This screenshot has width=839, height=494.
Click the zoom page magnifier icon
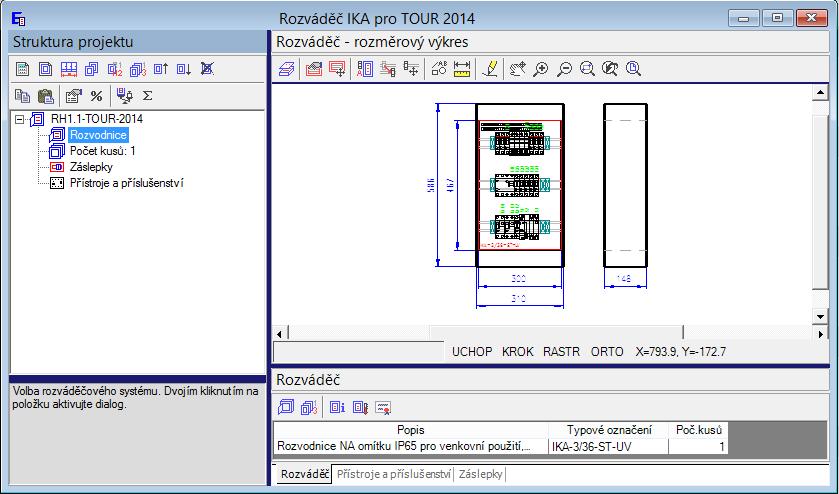point(633,69)
